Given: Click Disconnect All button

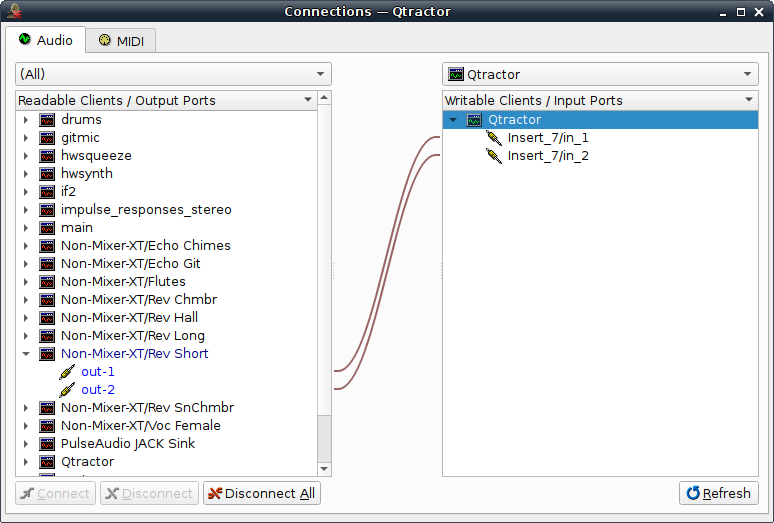Looking at the screenshot, I should pos(262,493).
